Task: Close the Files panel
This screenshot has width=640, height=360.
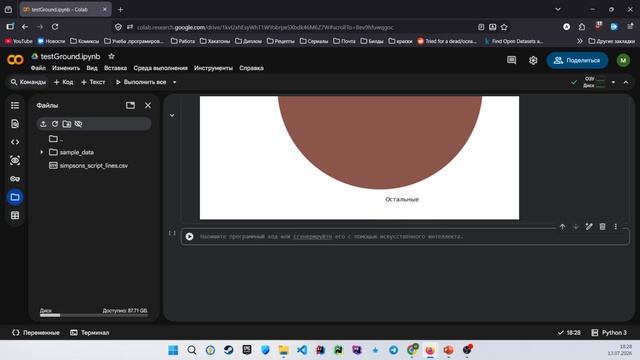Action: (148, 106)
